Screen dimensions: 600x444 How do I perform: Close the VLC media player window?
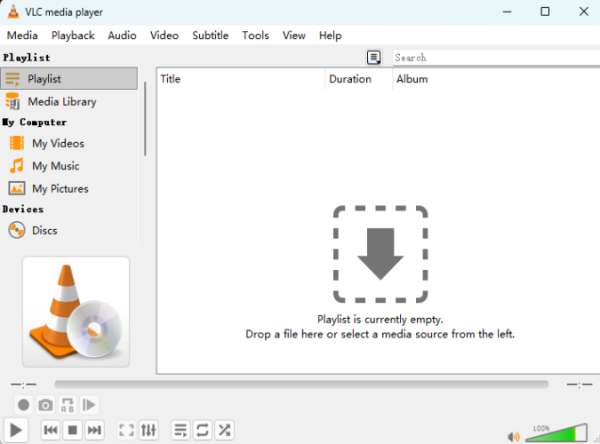click(584, 12)
